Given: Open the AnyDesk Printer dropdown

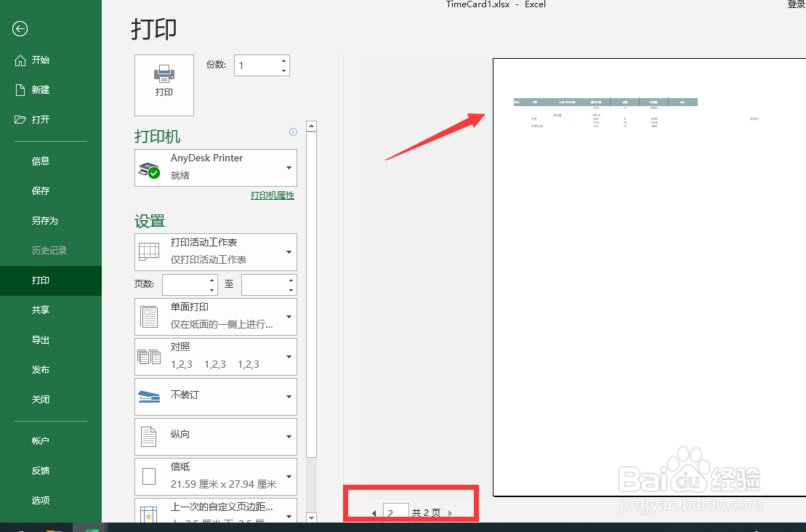Looking at the screenshot, I should pyautogui.click(x=289, y=168).
